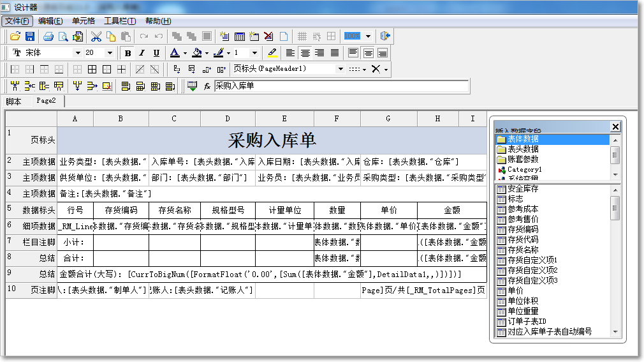Open the 编辑(E) menu
The height and width of the screenshot is (362, 644).
tap(50, 21)
